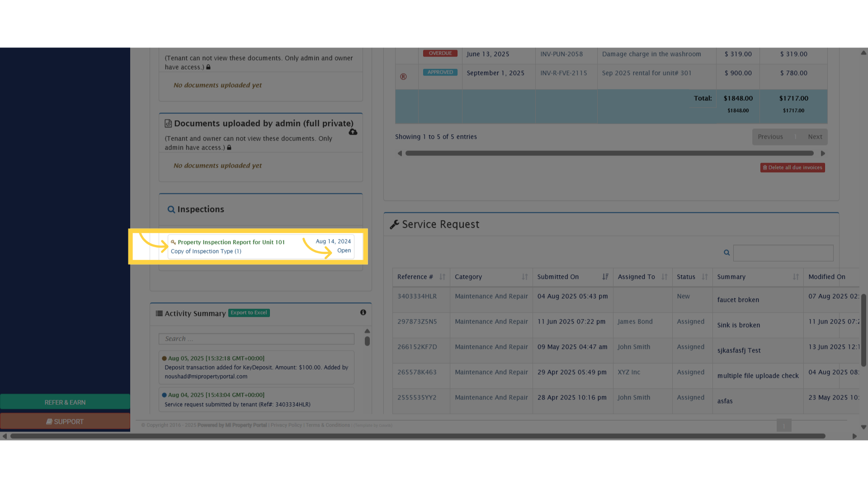868x488 pixels.
Task: Click invoice number INV-PUN-2058
Action: click(x=561, y=54)
